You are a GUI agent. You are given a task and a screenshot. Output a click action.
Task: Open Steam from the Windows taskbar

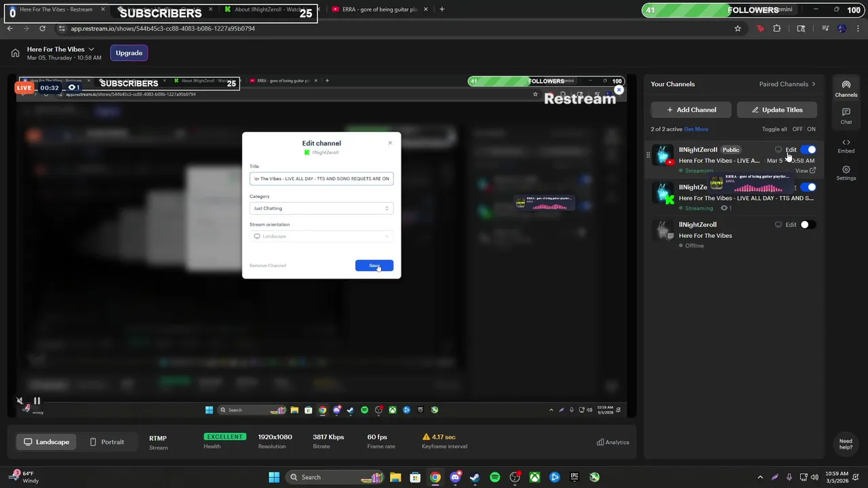[x=475, y=477]
